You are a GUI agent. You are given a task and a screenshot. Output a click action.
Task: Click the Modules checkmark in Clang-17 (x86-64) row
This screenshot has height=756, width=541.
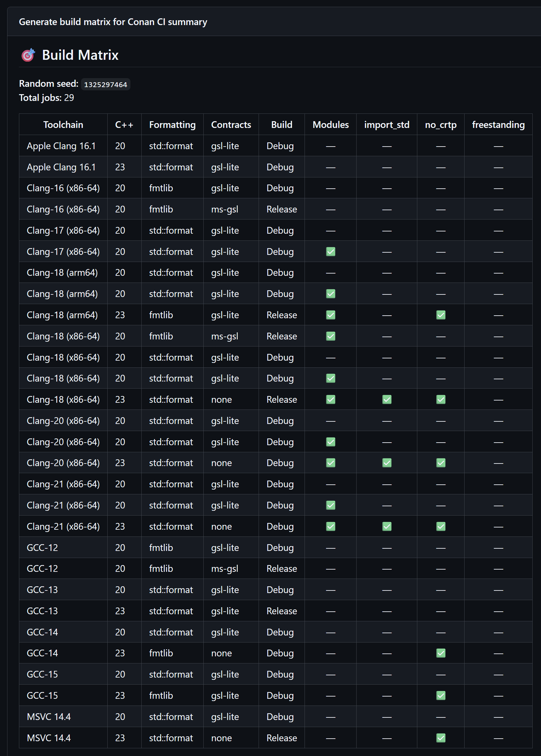[x=331, y=252]
